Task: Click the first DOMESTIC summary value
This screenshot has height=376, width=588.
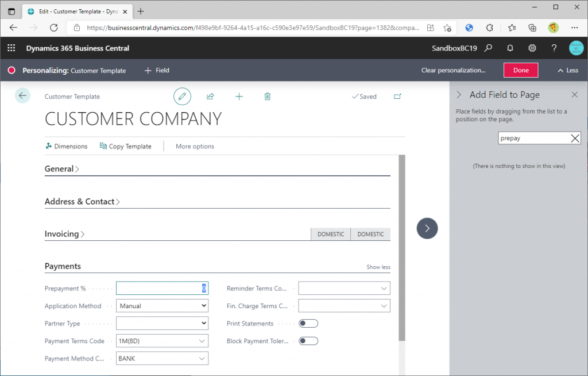Action: 331,234
